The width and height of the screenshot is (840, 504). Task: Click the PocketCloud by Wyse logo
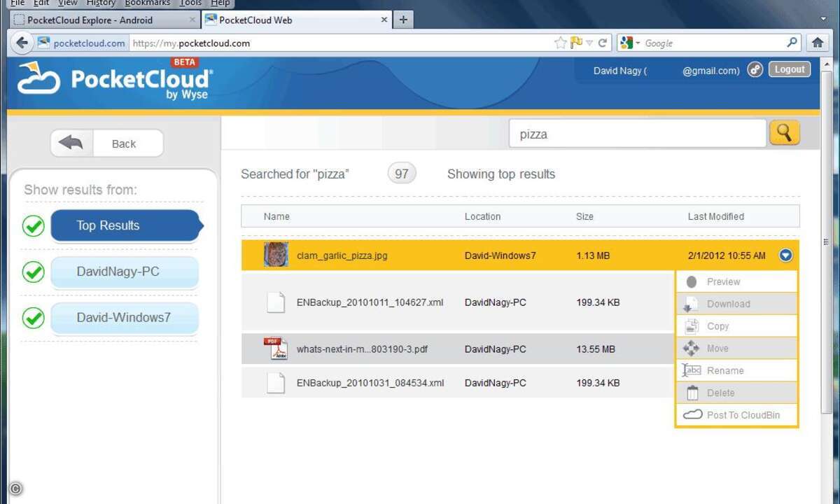coord(115,80)
